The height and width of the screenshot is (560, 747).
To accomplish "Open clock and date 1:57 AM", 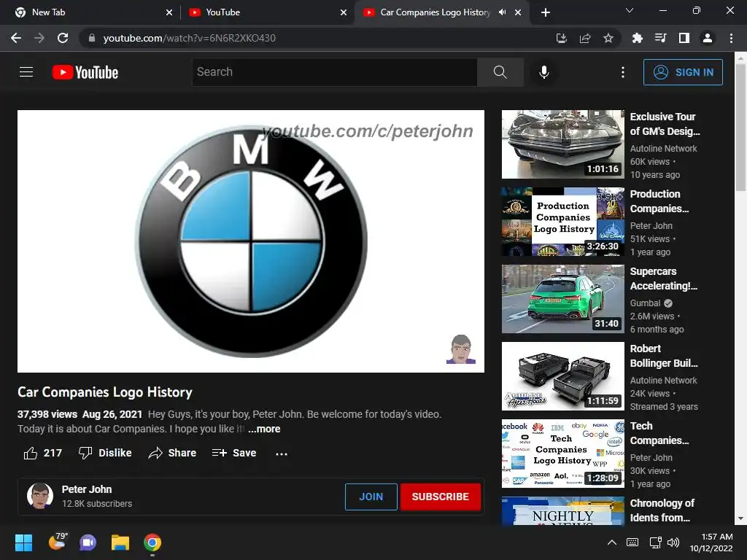I will [711, 542].
